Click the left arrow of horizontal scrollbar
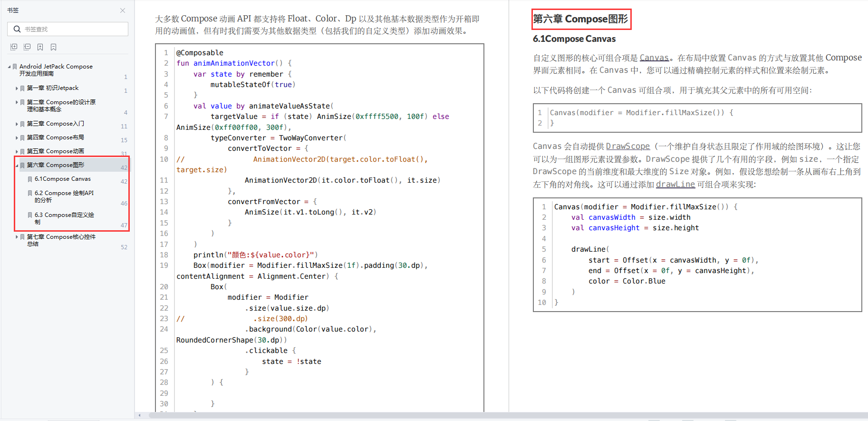The image size is (868, 421). coord(139,415)
